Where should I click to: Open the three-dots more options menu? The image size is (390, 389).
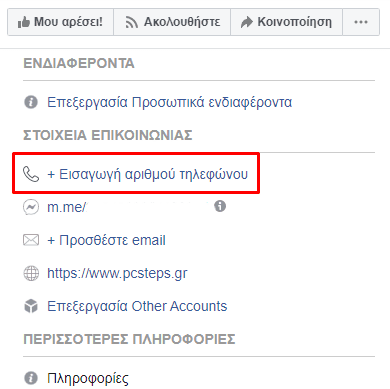point(361,22)
